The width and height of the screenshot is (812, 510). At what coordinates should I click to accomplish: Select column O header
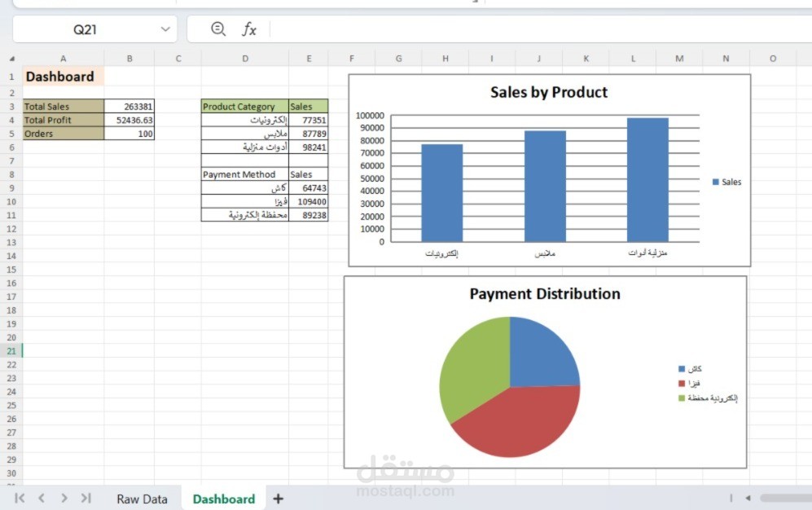click(x=773, y=59)
